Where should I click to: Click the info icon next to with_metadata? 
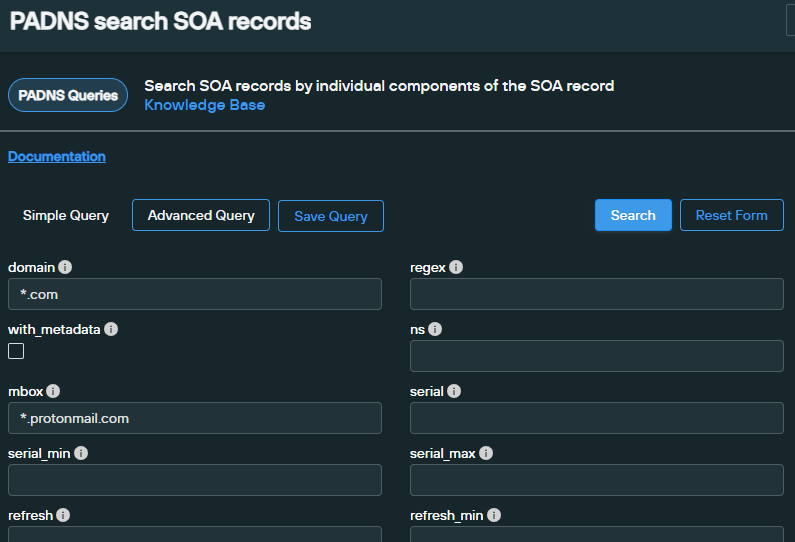coord(111,329)
